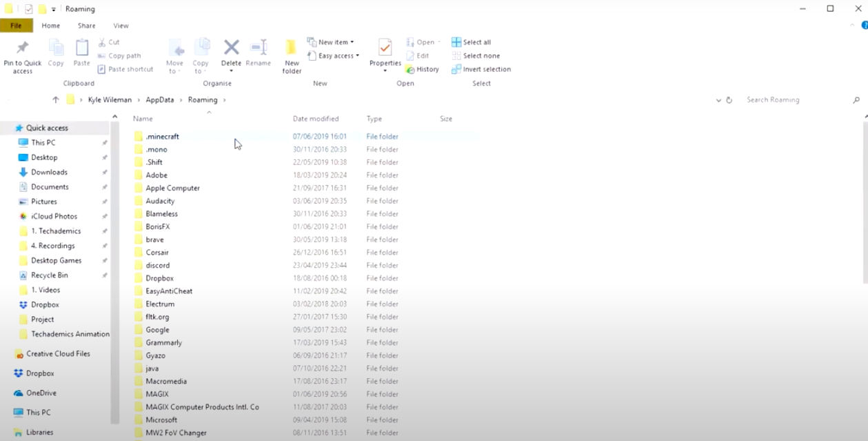Sort by the Date modified column header
Image resolution: width=868 pixels, height=441 pixels.
click(316, 119)
